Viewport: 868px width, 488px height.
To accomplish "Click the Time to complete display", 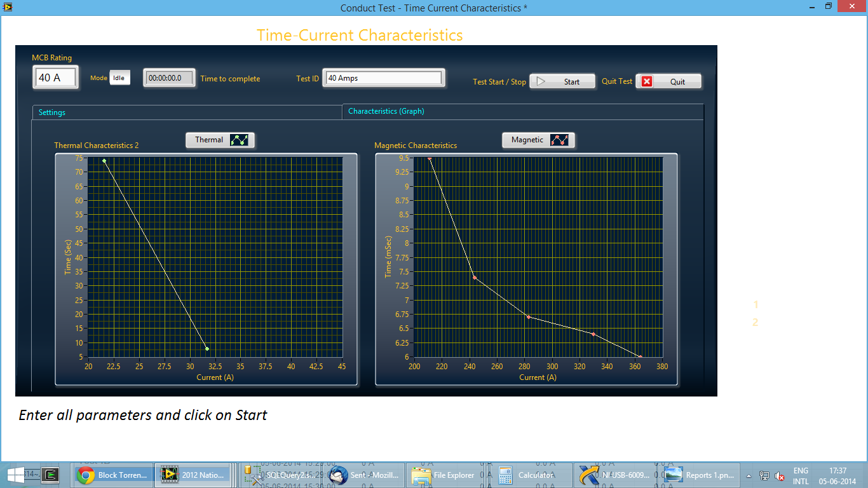I will pos(169,78).
